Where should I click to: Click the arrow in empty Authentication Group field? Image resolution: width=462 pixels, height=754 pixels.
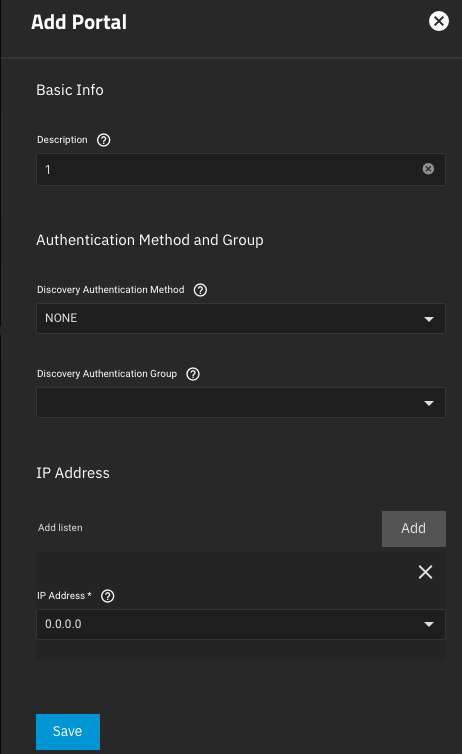(429, 403)
